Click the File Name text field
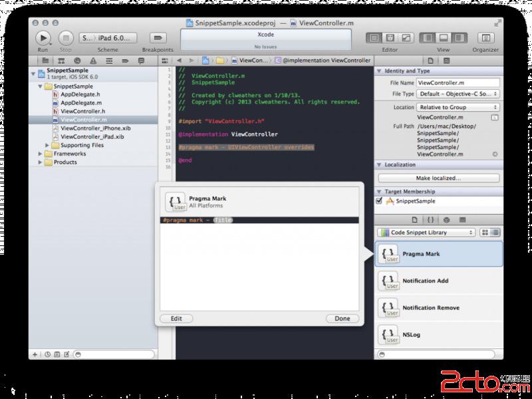The image size is (532, 399). [458, 82]
